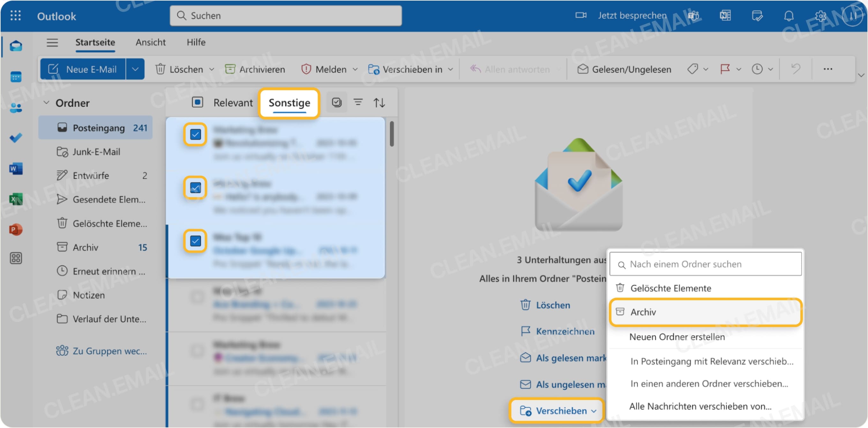The width and height of the screenshot is (868, 428).
Task: Check the fifth email's unchecked checkbox
Action: [x=197, y=350]
